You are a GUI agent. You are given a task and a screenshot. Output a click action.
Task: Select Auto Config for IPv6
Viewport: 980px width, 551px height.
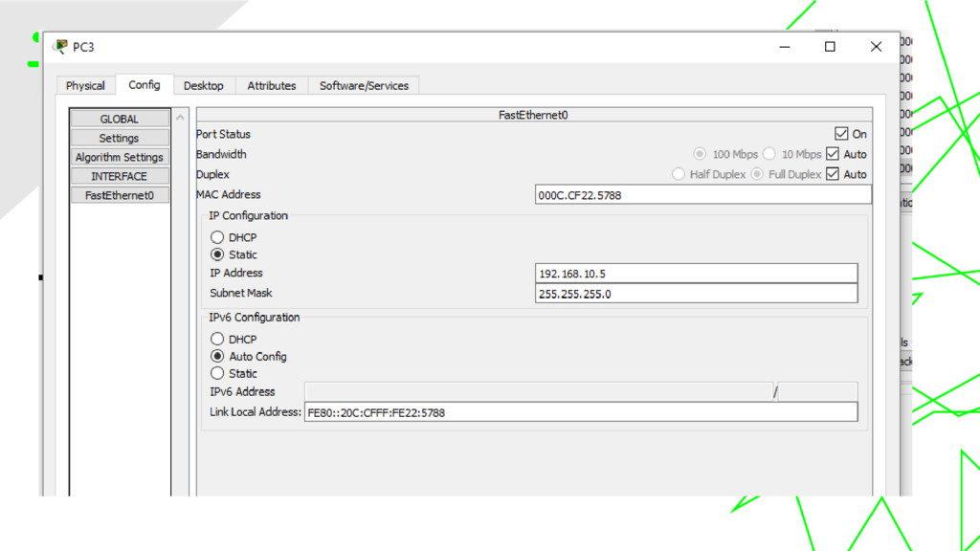click(x=217, y=356)
